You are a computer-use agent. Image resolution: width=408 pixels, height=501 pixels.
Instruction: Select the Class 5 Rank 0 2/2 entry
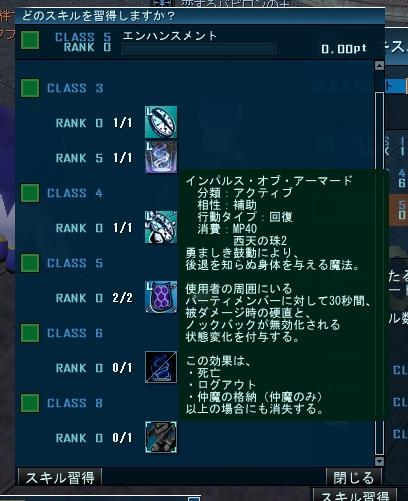[94, 298]
